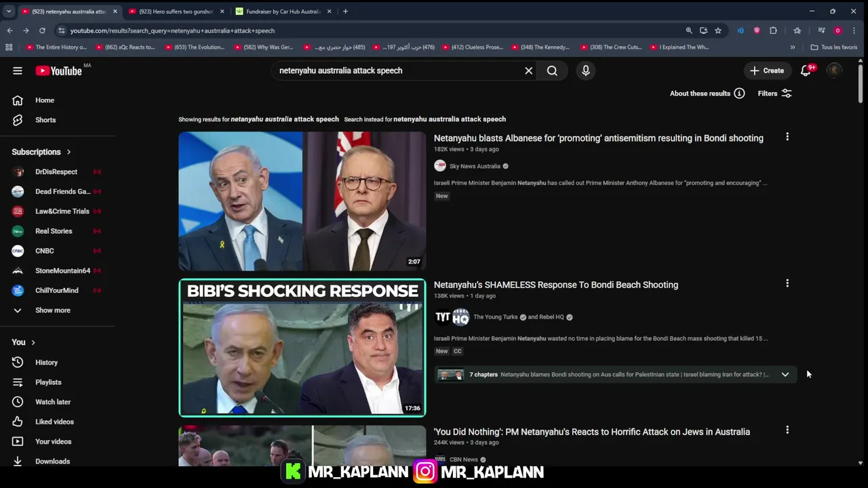
Task: Expand the 7 chapters dropdown arrow
Action: pos(785,374)
